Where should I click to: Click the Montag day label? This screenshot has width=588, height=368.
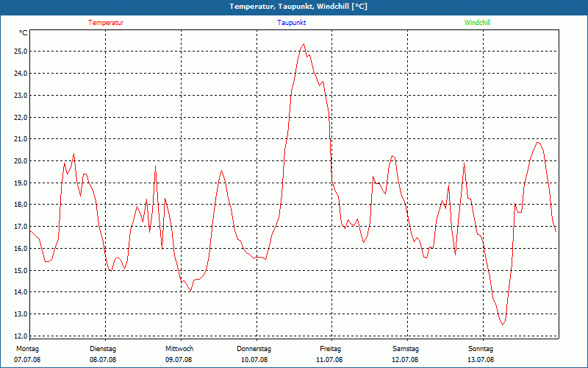coord(27,349)
